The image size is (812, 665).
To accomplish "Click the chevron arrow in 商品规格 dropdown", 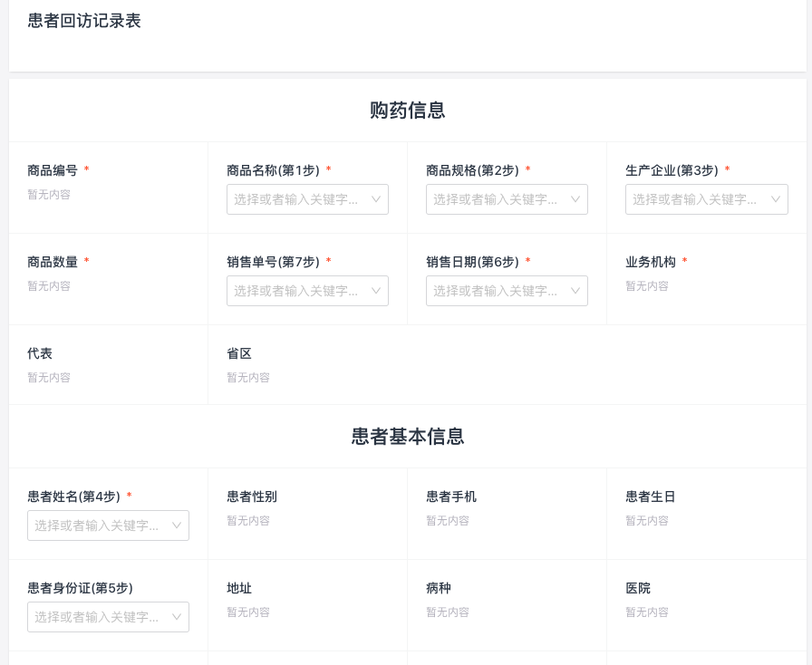I will pos(575,199).
